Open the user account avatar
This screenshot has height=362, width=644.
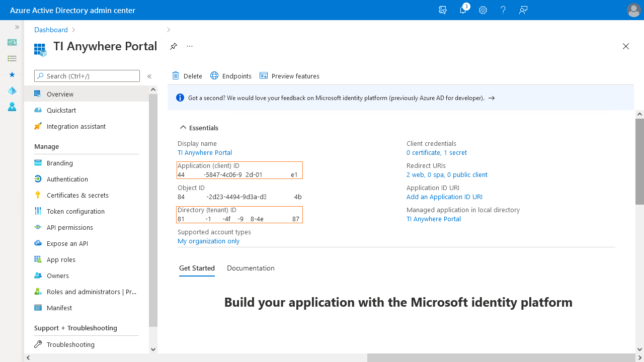(x=633, y=10)
